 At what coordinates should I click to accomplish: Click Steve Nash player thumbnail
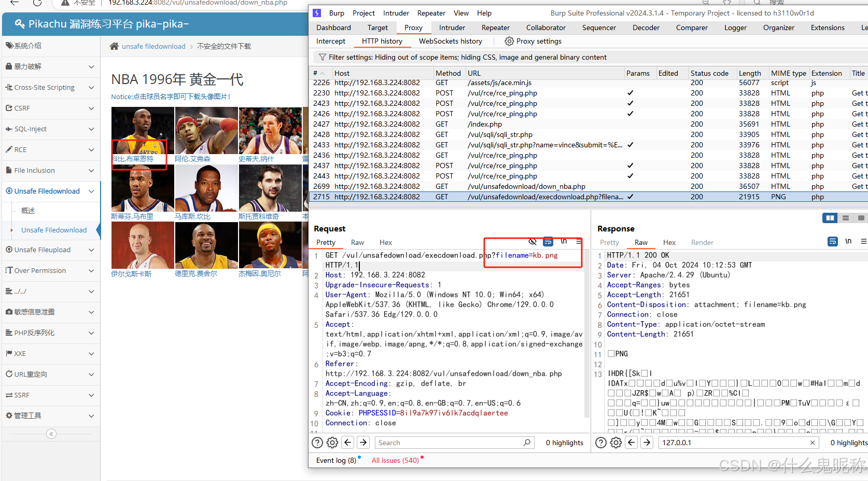click(x=270, y=131)
